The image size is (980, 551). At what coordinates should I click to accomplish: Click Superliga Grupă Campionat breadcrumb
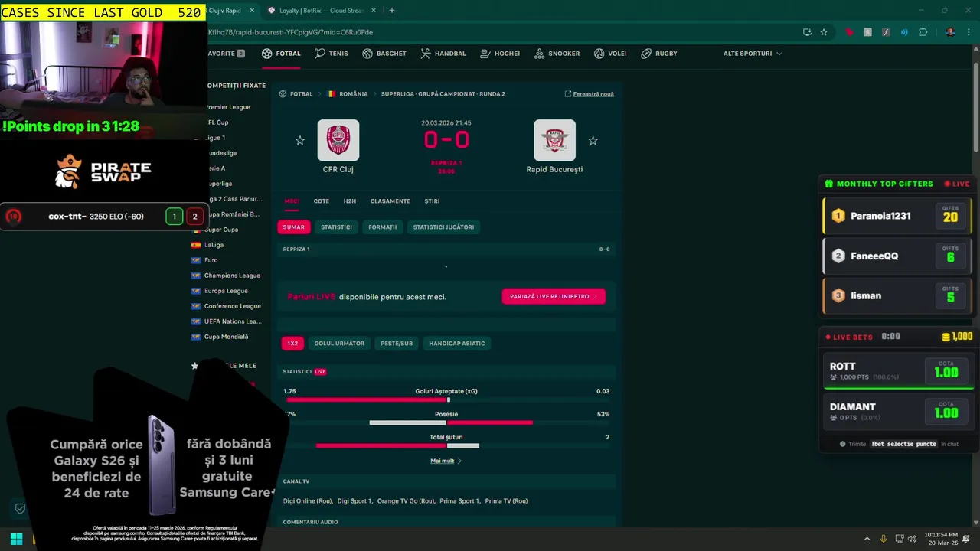click(x=443, y=94)
